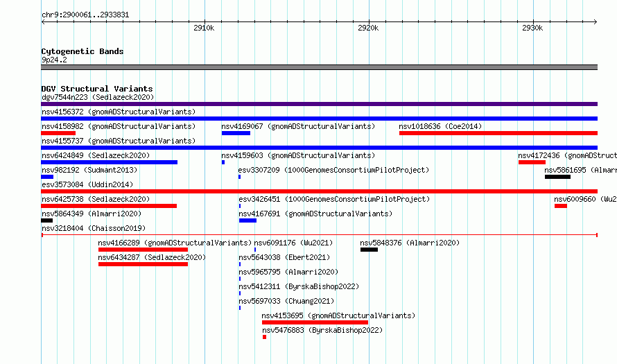Select the nsv6434287 red variant bar
The width and height of the screenshot is (617, 364).
pyautogui.click(x=144, y=264)
